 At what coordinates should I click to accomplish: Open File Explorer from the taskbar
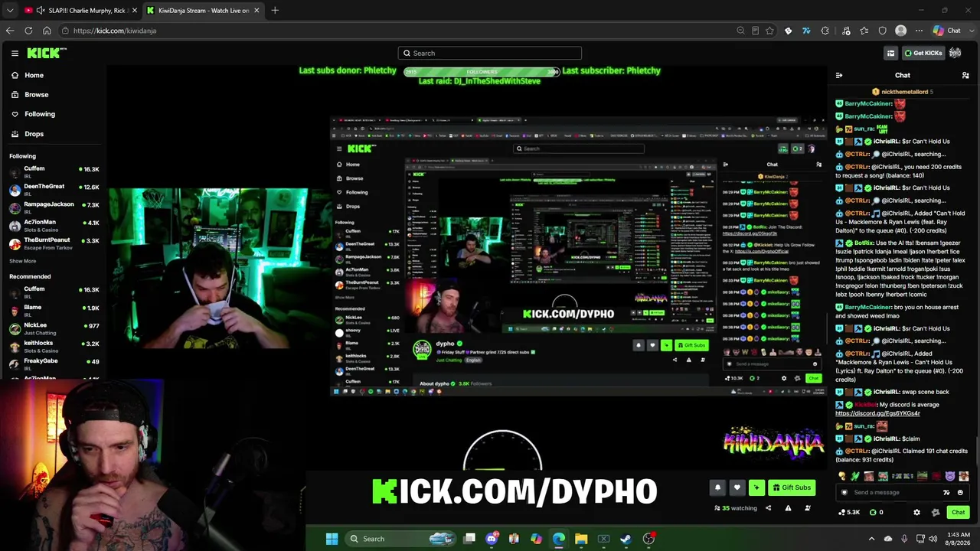pos(581,539)
